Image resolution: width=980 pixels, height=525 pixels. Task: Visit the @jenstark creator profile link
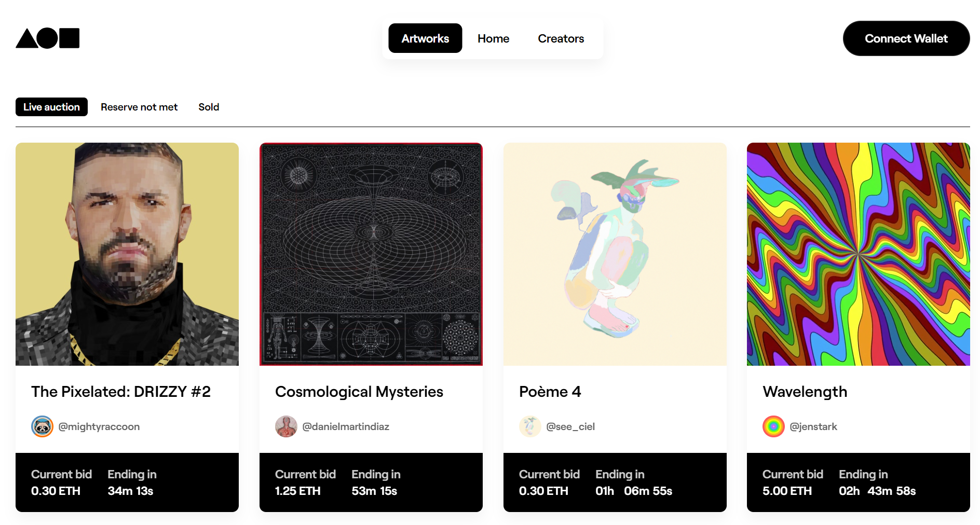point(813,426)
